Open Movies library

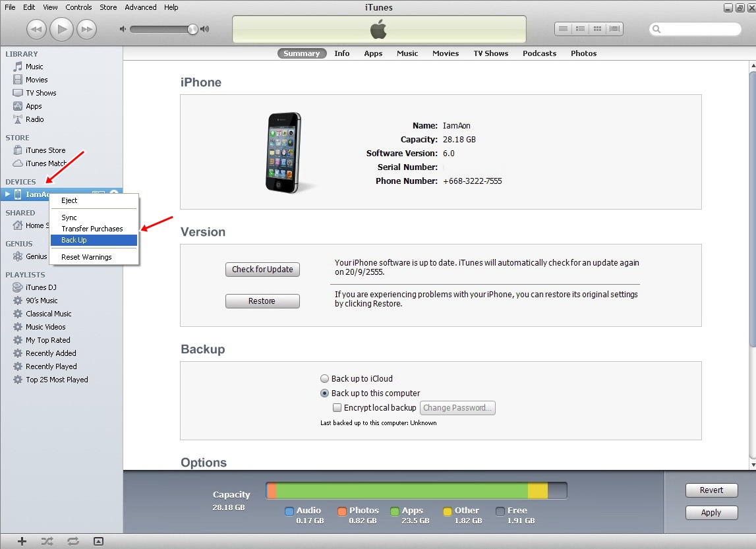[x=37, y=80]
